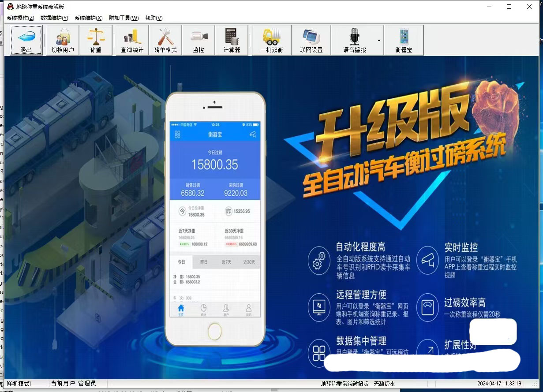
Task: Expand the 语音播报 dropdown arrow
Action: tap(379, 41)
